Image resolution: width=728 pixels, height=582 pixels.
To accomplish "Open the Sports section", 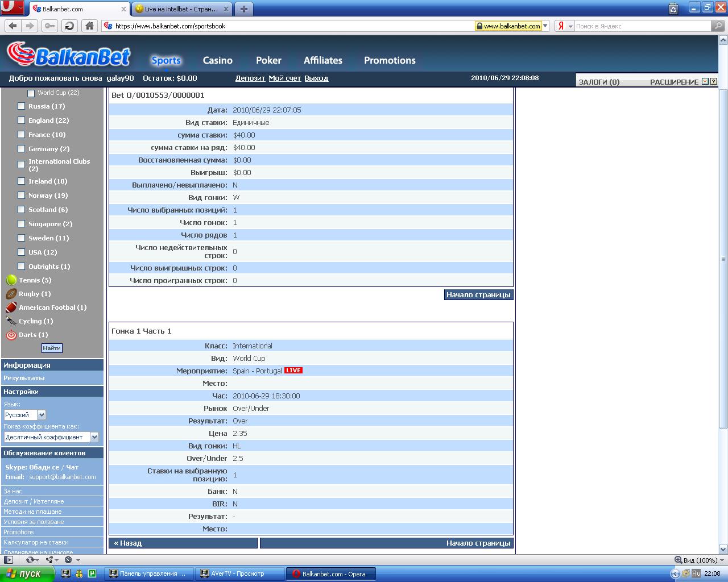I will pyautogui.click(x=166, y=60).
